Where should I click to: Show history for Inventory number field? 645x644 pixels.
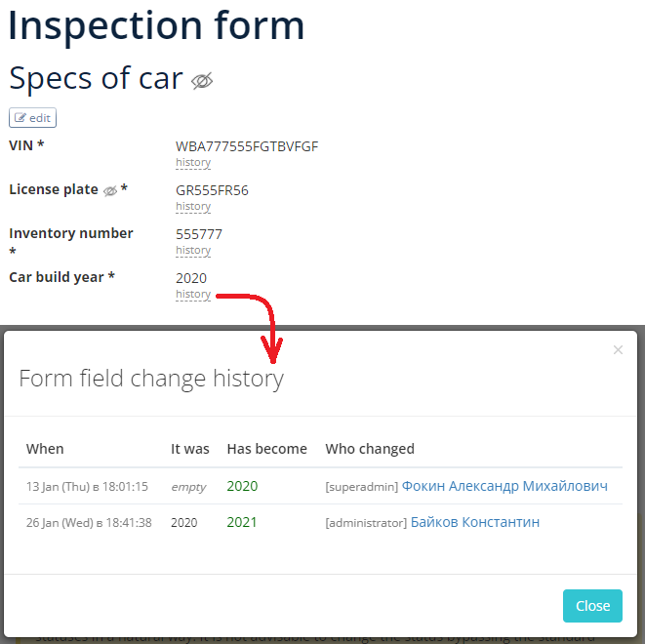193,251
